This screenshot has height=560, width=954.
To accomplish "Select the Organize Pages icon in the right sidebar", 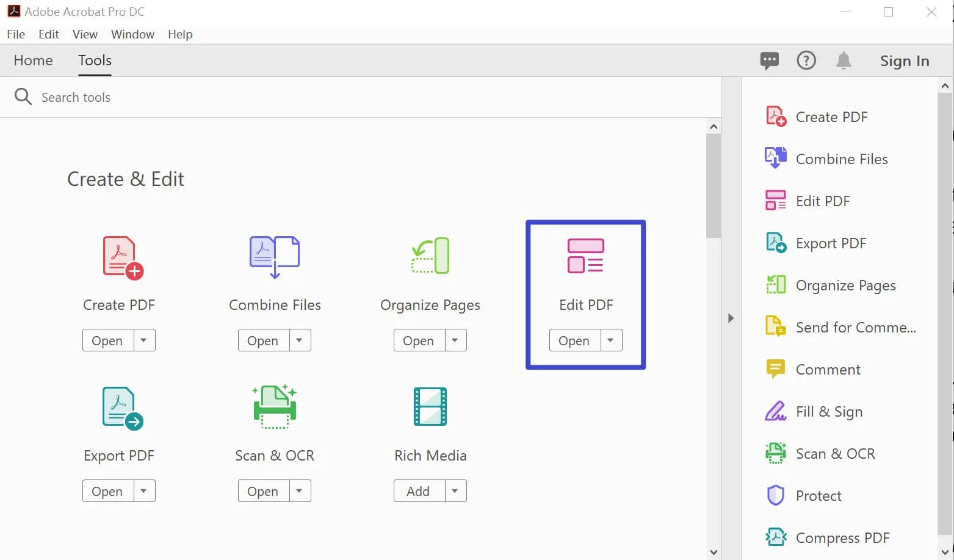I will (776, 284).
